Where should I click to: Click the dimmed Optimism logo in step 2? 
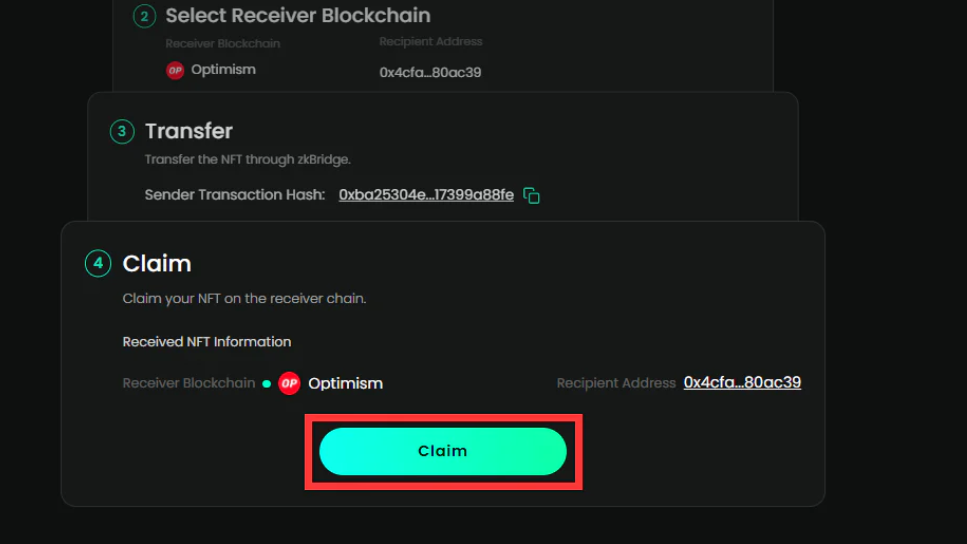click(175, 70)
